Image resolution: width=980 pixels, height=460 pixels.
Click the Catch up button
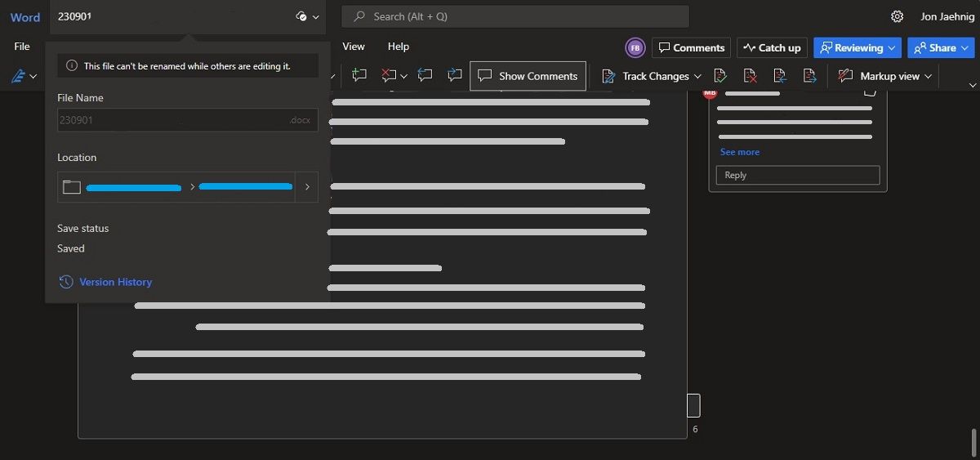click(x=772, y=48)
